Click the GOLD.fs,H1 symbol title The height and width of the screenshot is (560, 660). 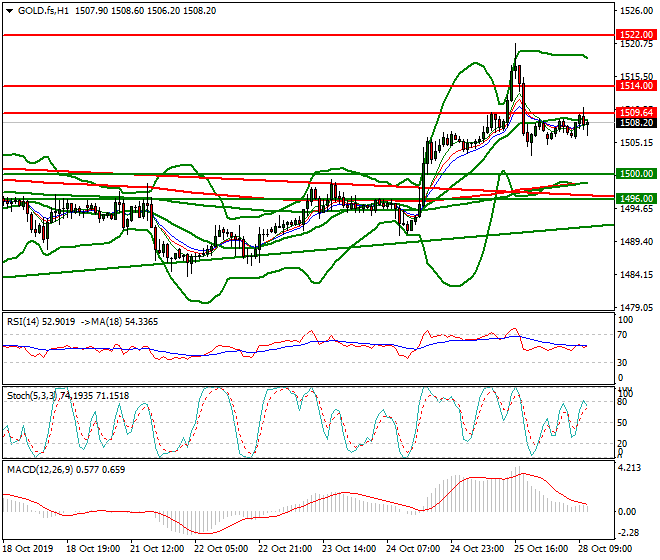(x=43, y=11)
